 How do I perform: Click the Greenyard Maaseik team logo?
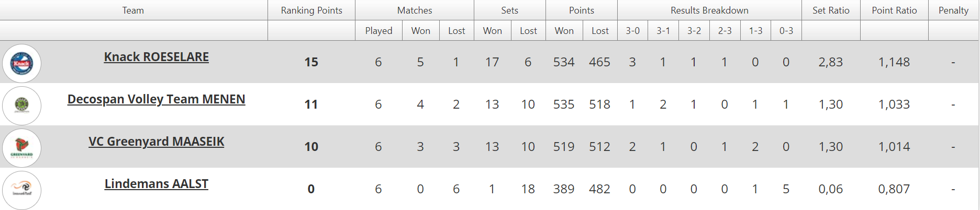21,148
